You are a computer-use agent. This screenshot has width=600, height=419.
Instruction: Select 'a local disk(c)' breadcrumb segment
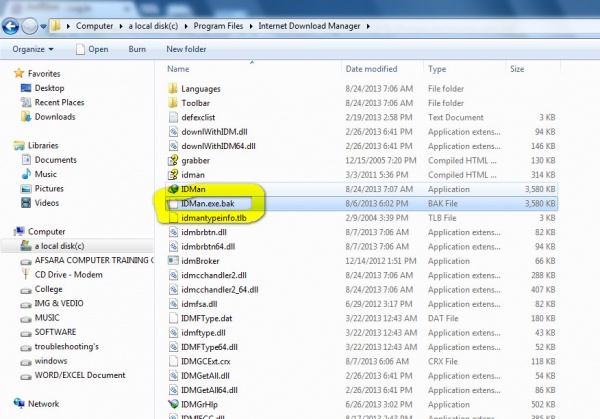point(153,26)
